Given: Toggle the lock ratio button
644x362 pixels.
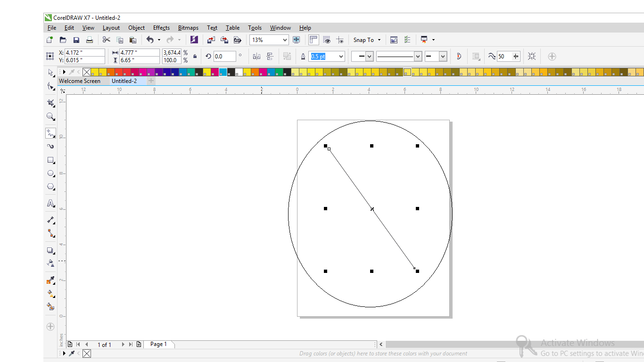Looking at the screenshot, I should (195, 56).
